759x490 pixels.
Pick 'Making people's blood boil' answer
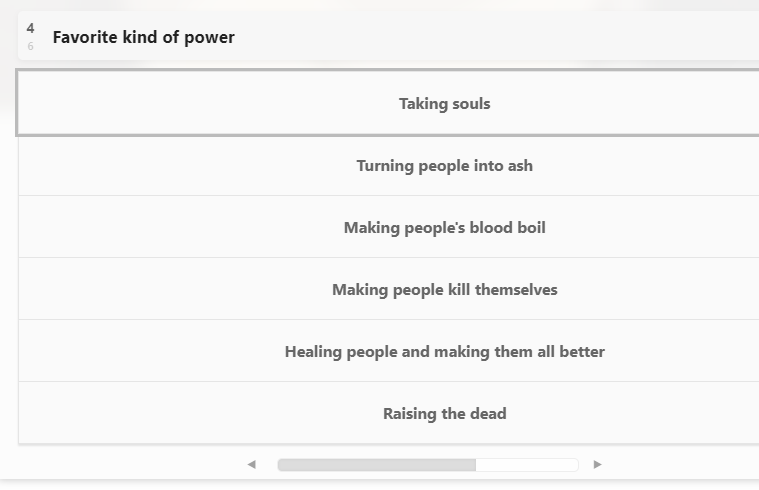click(444, 228)
